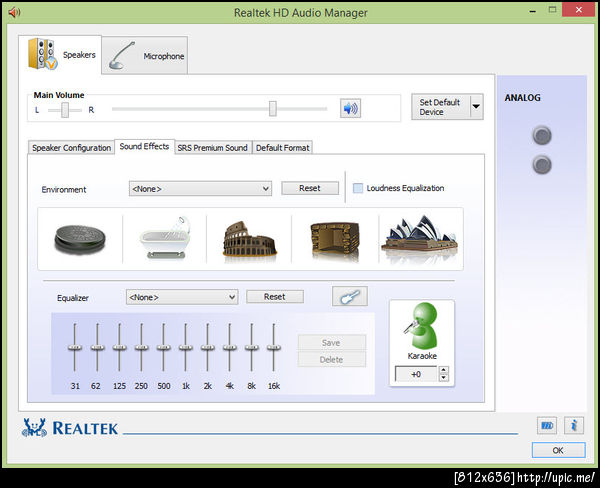Image resolution: width=600 pixels, height=488 pixels.
Task: Click the Main Volume label
Action: pyautogui.click(x=59, y=95)
